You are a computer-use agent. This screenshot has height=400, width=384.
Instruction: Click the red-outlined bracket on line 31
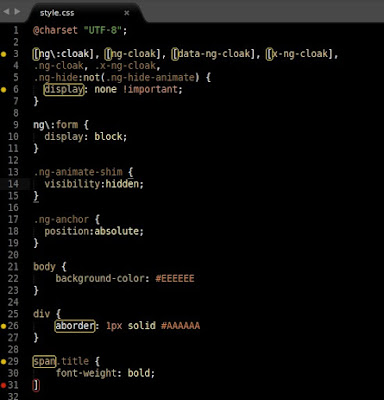click(36, 385)
